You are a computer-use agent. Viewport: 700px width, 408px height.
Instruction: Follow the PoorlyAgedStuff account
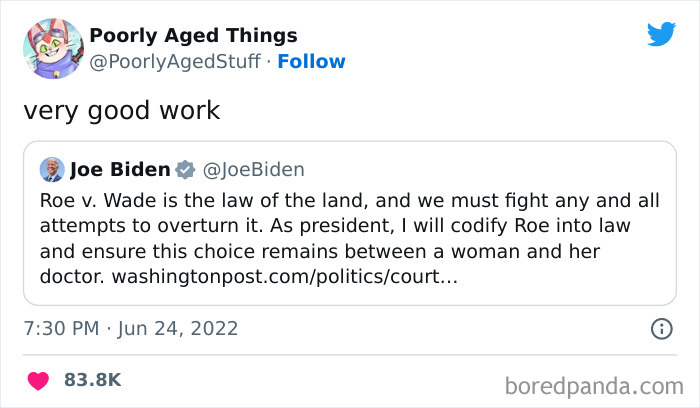(x=311, y=62)
